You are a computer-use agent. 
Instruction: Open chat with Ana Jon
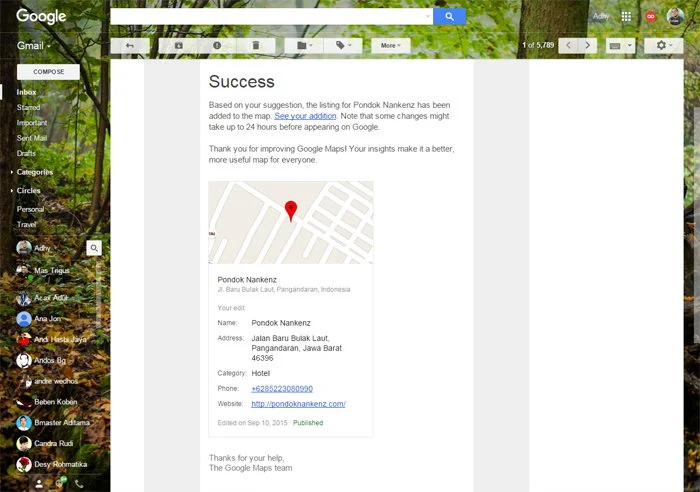click(x=38, y=319)
